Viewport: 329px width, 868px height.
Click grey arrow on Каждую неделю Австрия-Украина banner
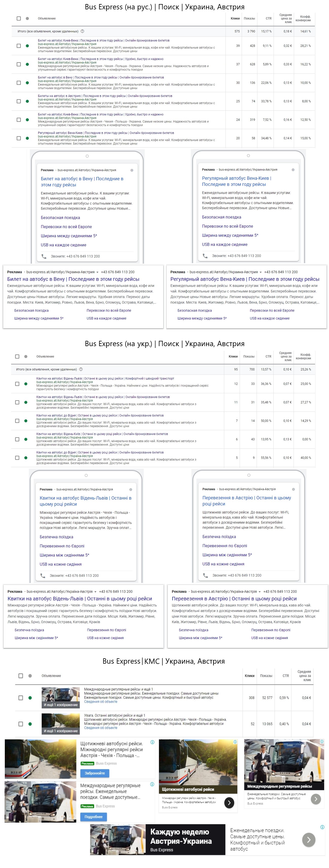309,840
